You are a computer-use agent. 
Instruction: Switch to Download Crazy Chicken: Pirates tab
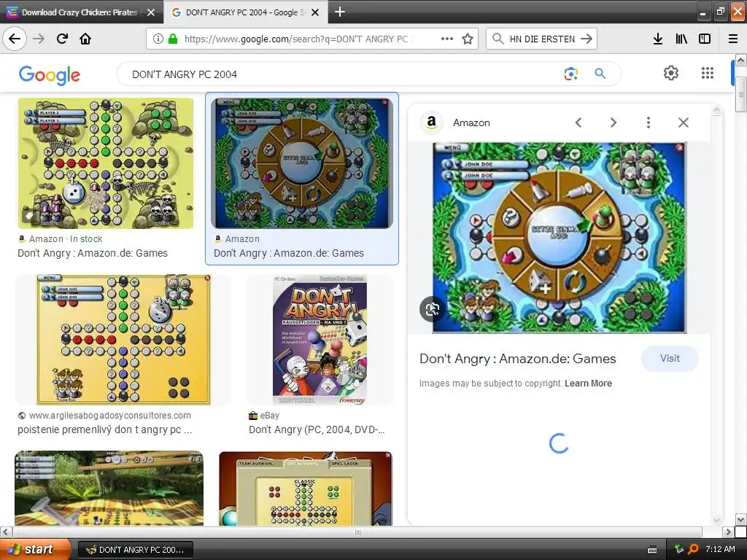click(x=79, y=12)
